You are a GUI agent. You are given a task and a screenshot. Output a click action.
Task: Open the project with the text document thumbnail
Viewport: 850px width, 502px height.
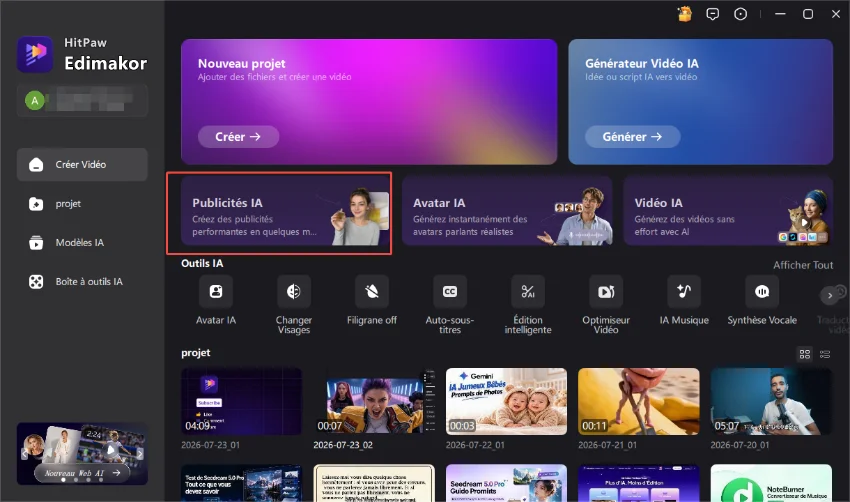[x=374, y=483]
